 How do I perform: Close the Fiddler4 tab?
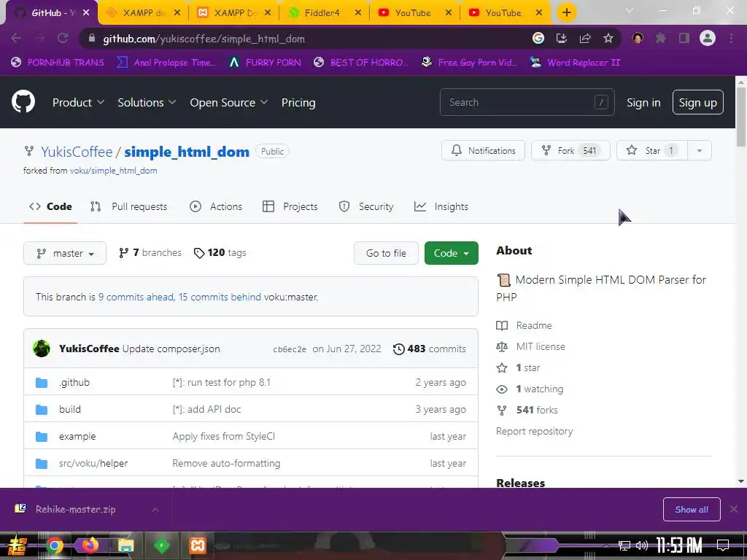(x=358, y=13)
